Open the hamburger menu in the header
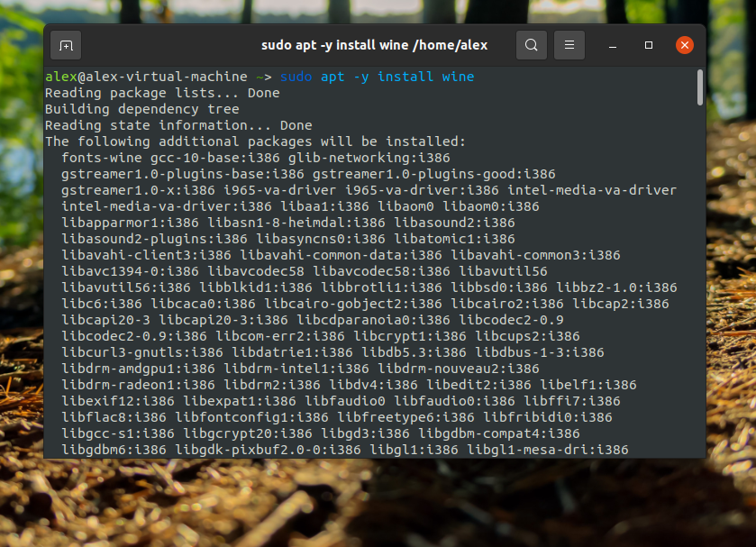The image size is (756, 547). pyautogui.click(x=569, y=45)
